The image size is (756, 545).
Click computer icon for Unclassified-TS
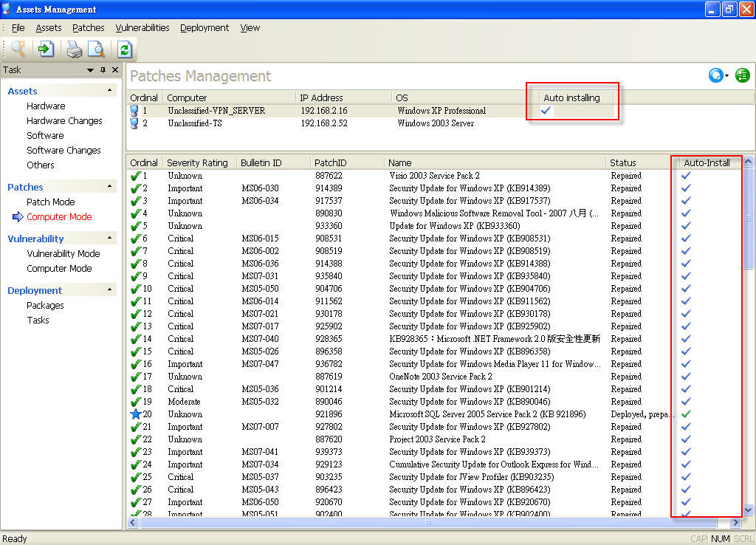tap(134, 123)
